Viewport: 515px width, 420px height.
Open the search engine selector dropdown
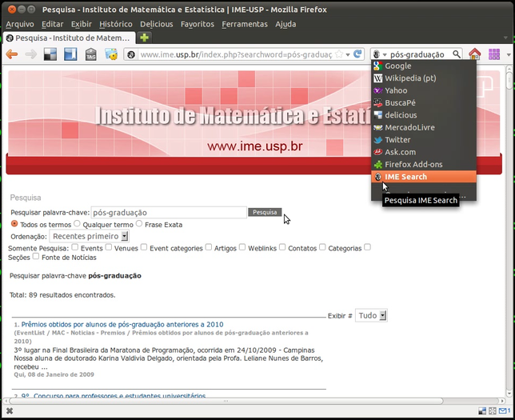(x=381, y=54)
